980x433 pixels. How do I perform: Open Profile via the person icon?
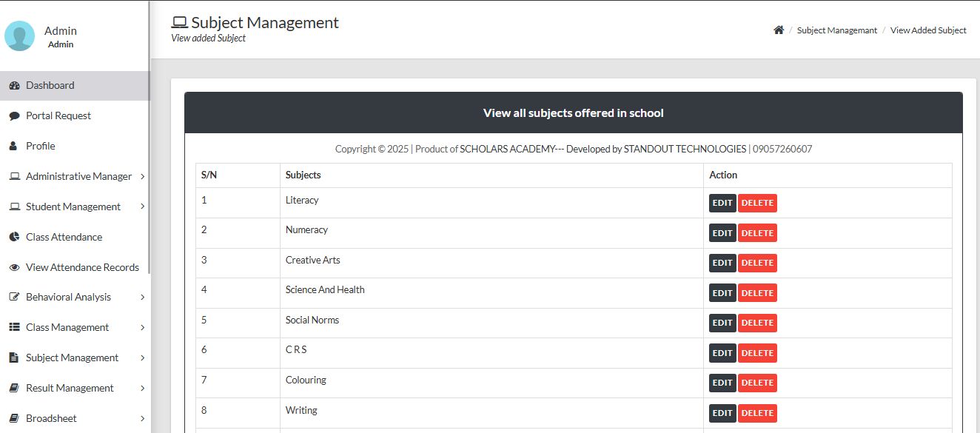(11, 146)
